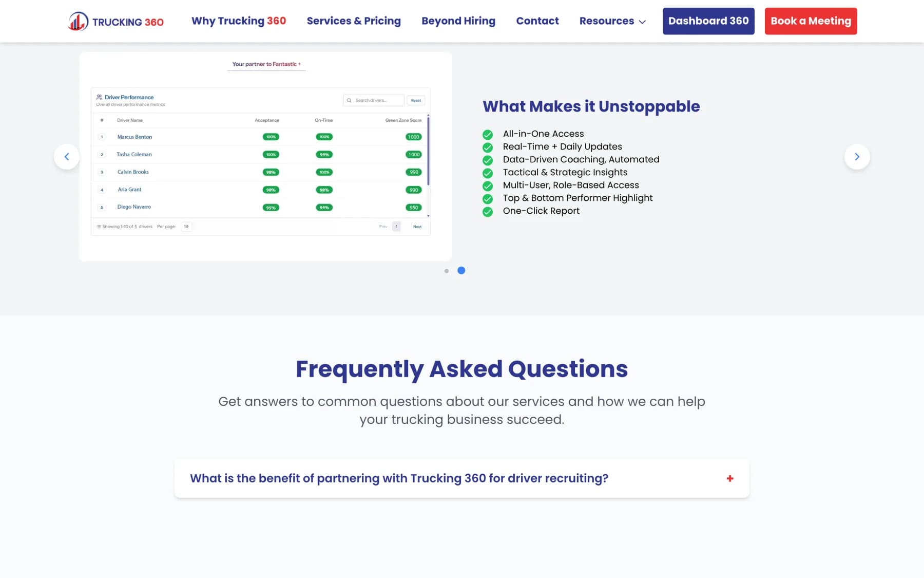Click the Book a Meeting button
Screen dimensions: 924x578
coord(811,21)
